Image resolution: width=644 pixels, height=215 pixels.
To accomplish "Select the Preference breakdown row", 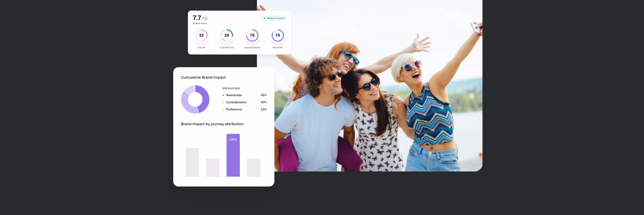I will tap(244, 109).
